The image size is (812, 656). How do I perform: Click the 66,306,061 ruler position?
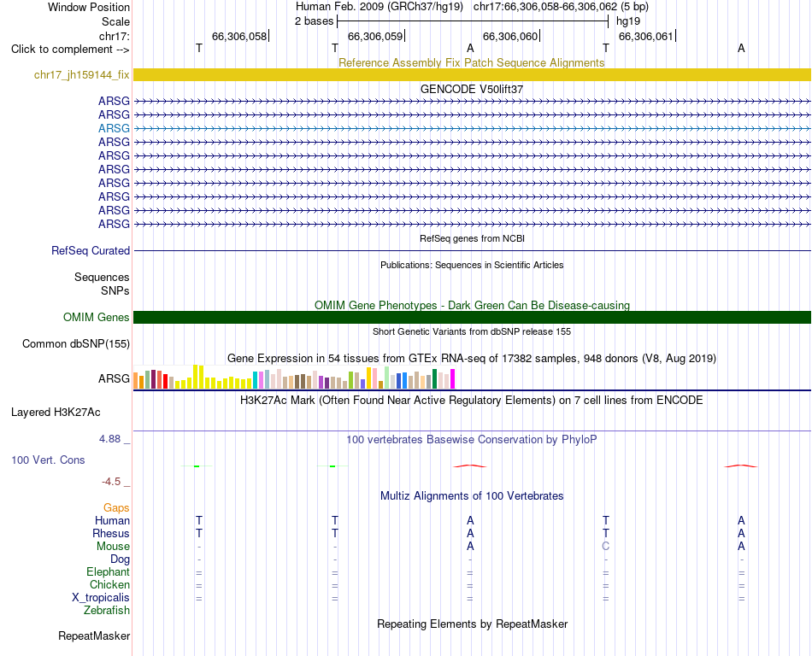[646, 36]
